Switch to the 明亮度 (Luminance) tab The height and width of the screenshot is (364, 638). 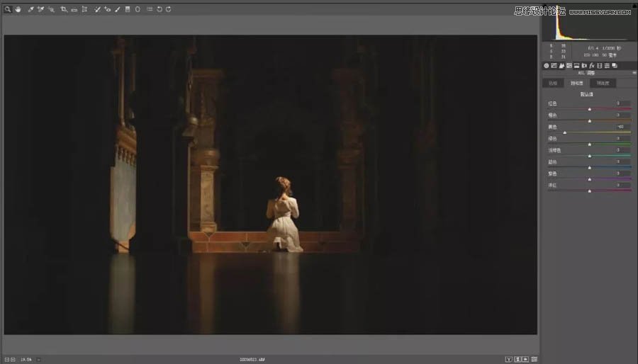coord(603,83)
